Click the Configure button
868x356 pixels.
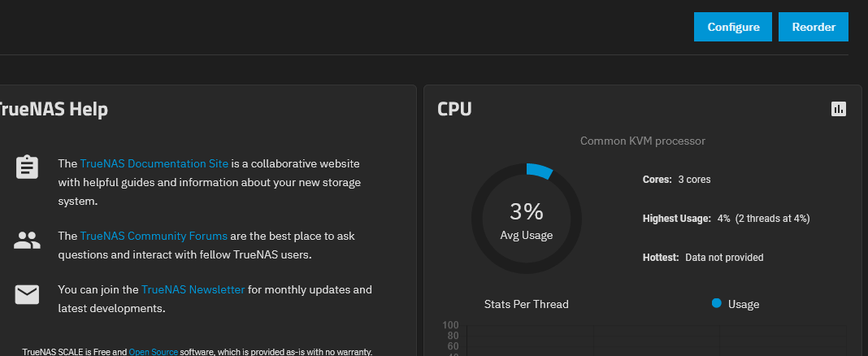click(733, 27)
